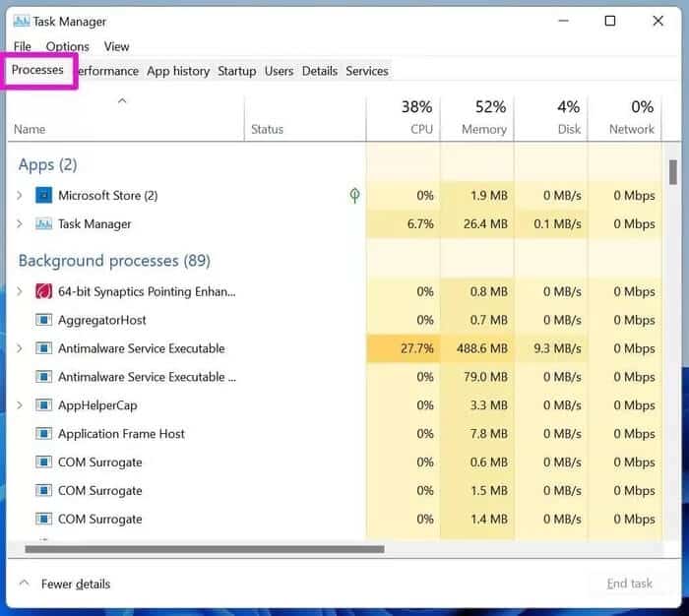Image resolution: width=689 pixels, height=616 pixels.
Task: Switch to the Services tab
Action: [367, 71]
